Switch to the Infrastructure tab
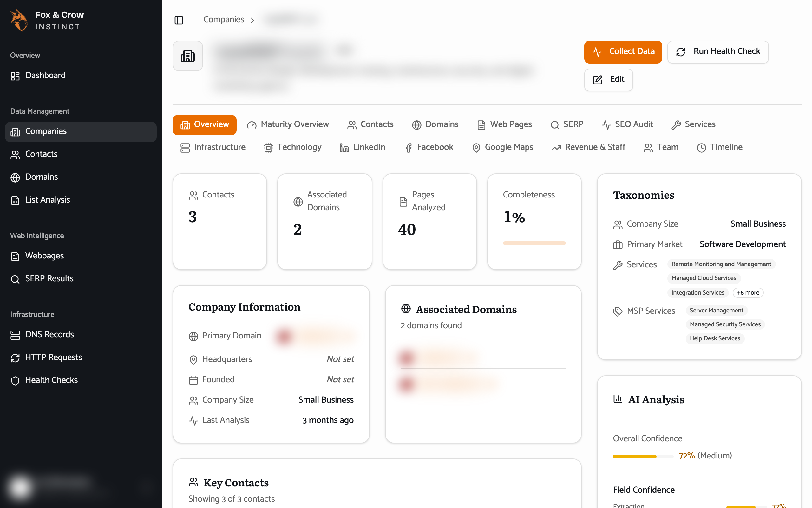Screen dimensions: 812x508 213,148
